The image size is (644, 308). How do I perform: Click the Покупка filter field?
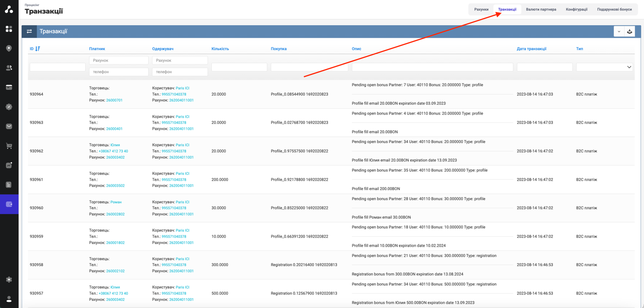[310, 67]
